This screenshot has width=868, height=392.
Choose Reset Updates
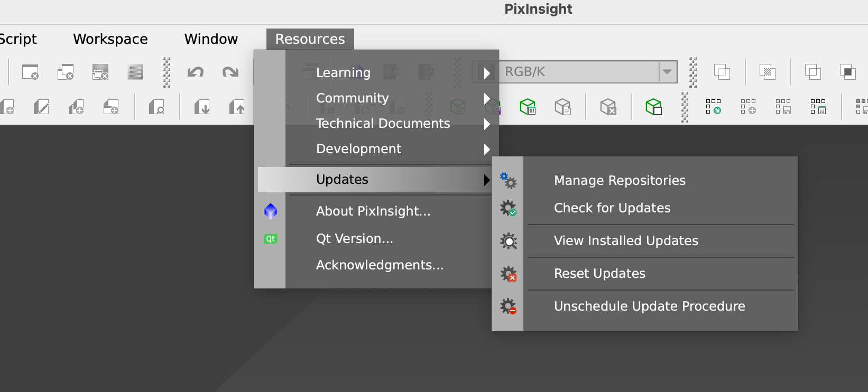tap(645, 274)
